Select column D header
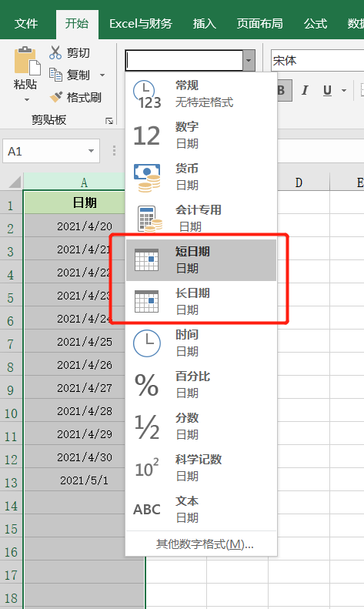Viewport: 364px width, 609px height. point(299,182)
